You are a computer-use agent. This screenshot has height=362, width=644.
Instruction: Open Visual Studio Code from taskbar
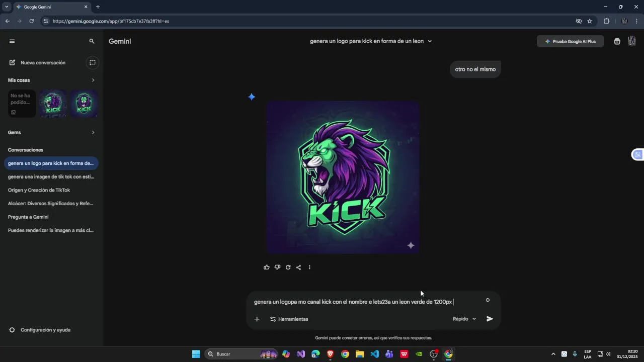tap(374, 354)
